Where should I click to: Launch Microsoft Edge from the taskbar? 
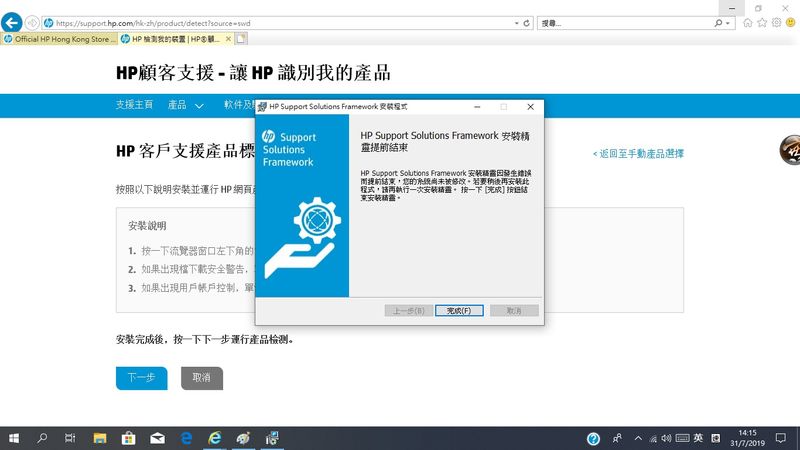tap(186, 438)
